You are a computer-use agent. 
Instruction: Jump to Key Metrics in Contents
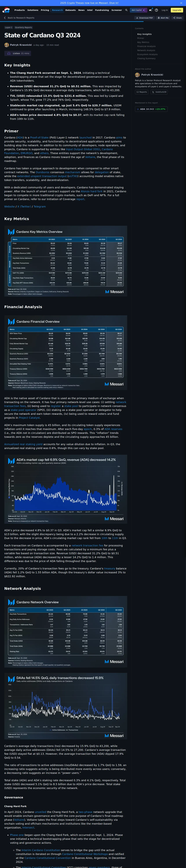(x=143, y=42)
